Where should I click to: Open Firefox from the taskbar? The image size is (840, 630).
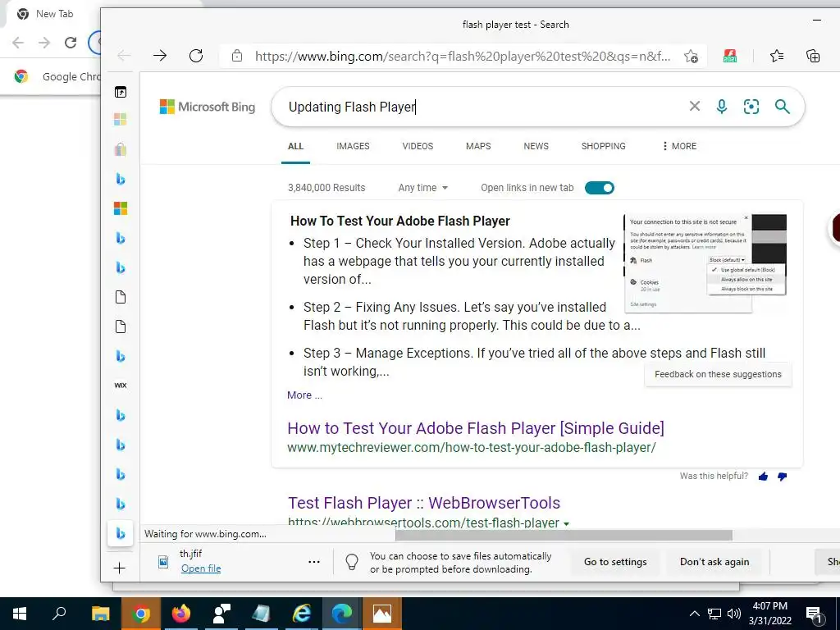[181, 614]
